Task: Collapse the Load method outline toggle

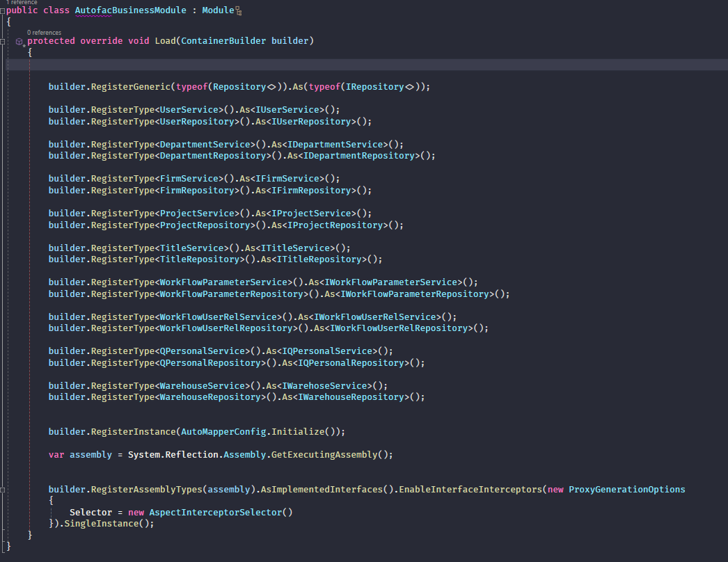Action: click(x=2, y=41)
